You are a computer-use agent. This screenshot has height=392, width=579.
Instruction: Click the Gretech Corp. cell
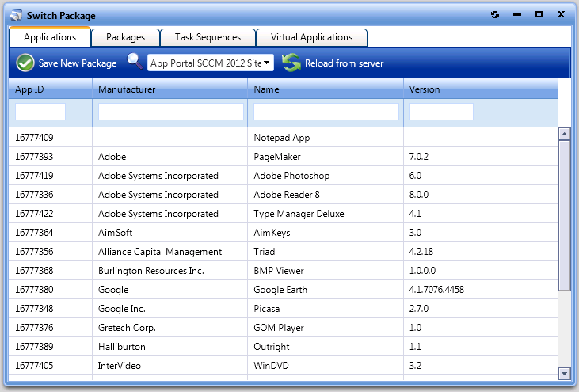pos(170,327)
